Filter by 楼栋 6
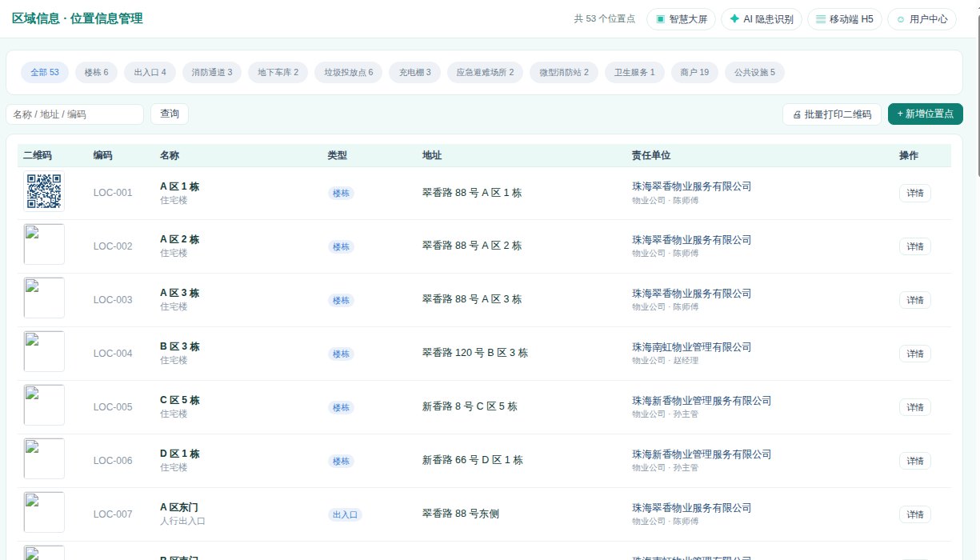 (x=97, y=73)
